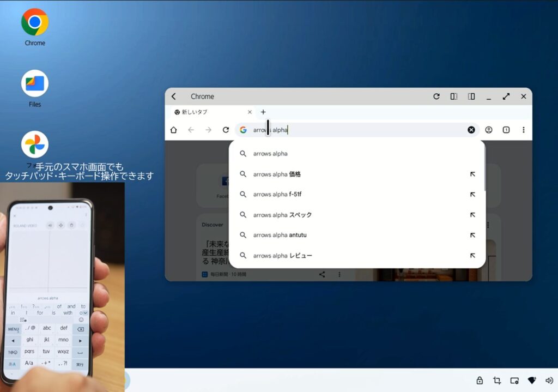Snap the Chrome window to the left half
The width and height of the screenshot is (558, 392).
(x=454, y=97)
